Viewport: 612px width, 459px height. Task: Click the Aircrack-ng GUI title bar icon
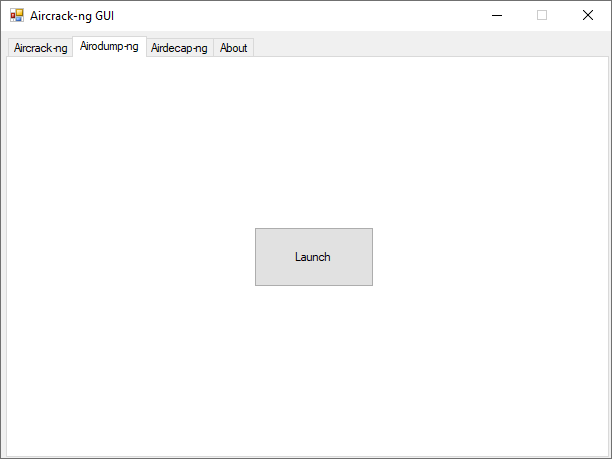tap(17, 16)
